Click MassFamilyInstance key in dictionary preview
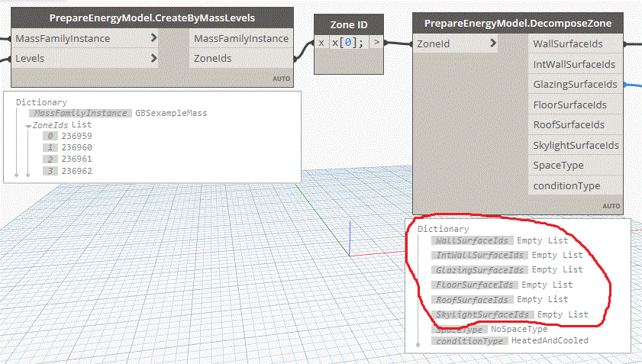Image resolution: width=642 pixels, height=364 pixels. (x=80, y=113)
